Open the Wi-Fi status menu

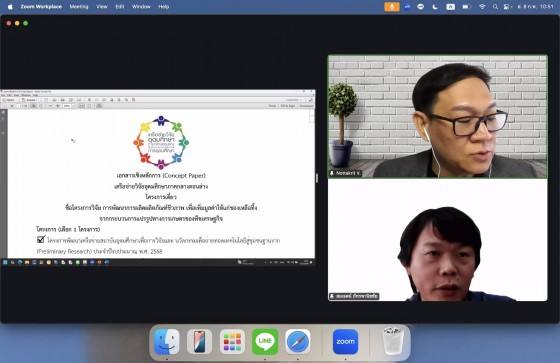pyautogui.click(x=482, y=6)
